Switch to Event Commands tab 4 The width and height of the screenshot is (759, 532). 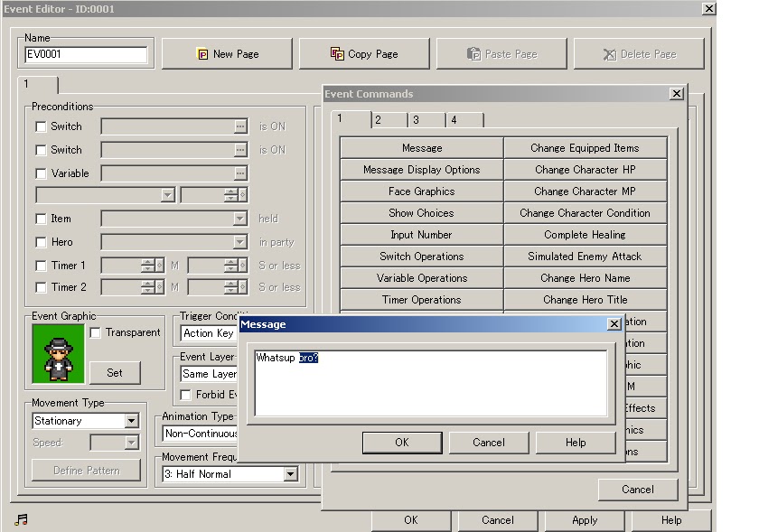pyautogui.click(x=465, y=120)
